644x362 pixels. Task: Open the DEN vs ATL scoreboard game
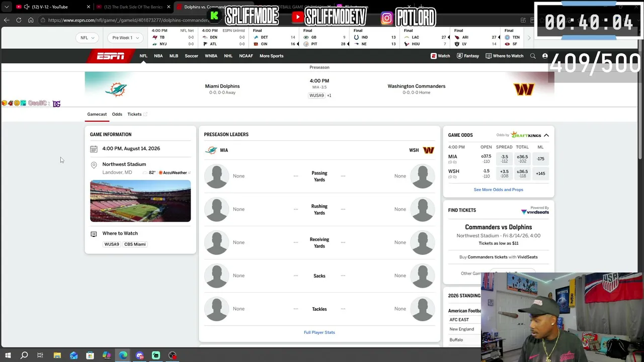[x=223, y=38]
